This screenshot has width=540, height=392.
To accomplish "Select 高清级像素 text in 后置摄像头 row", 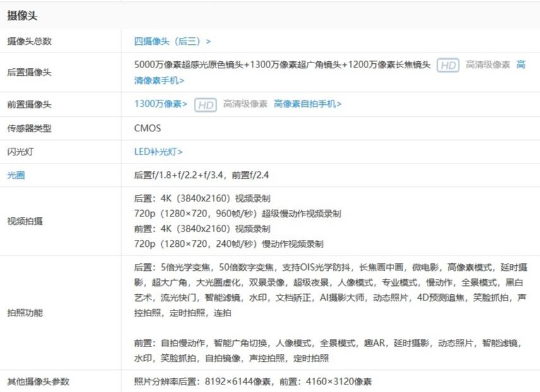I will coord(488,65).
